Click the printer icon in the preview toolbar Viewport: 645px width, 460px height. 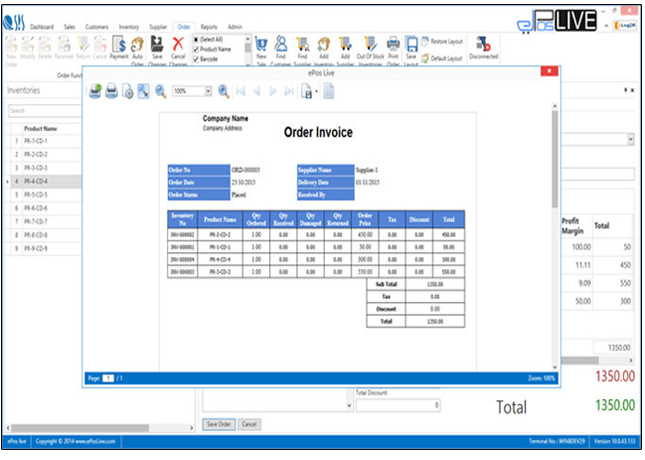point(111,91)
